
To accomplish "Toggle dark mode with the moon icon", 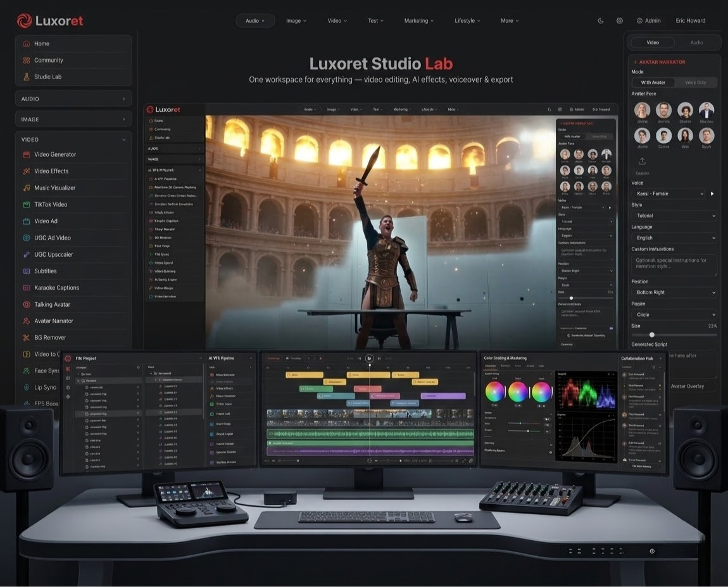I will point(600,21).
